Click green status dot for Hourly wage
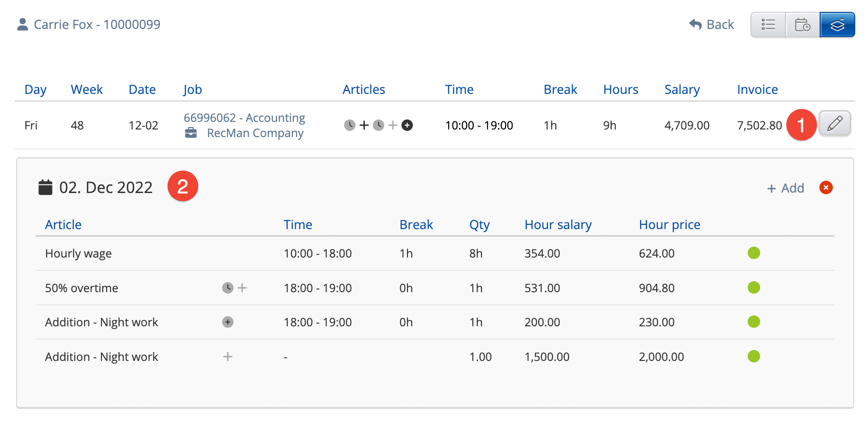 click(753, 253)
